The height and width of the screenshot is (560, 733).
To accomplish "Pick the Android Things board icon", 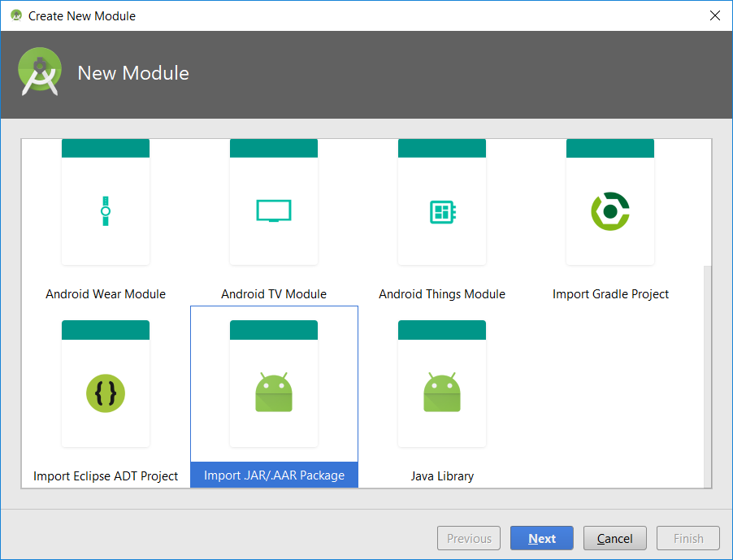I will (x=443, y=211).
